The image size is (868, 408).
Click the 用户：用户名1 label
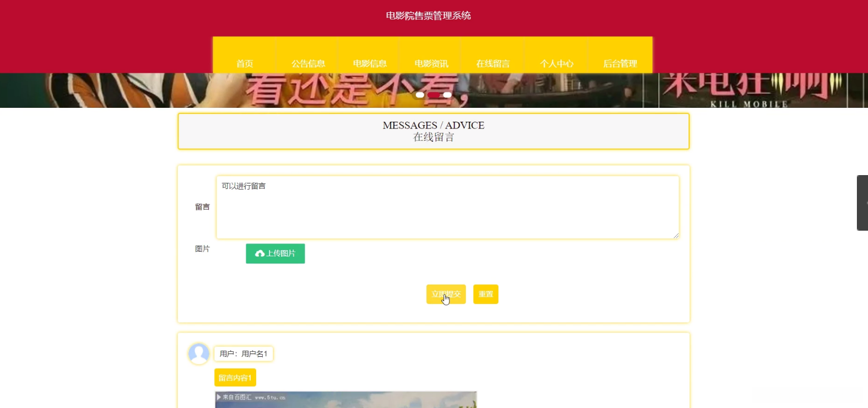click(243, 354)
